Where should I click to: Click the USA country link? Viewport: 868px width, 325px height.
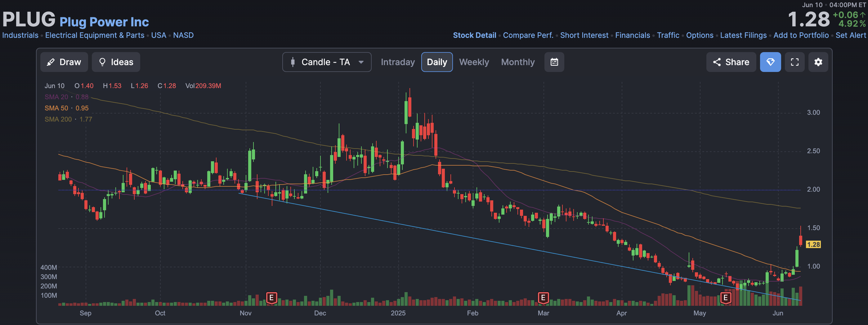159,35
